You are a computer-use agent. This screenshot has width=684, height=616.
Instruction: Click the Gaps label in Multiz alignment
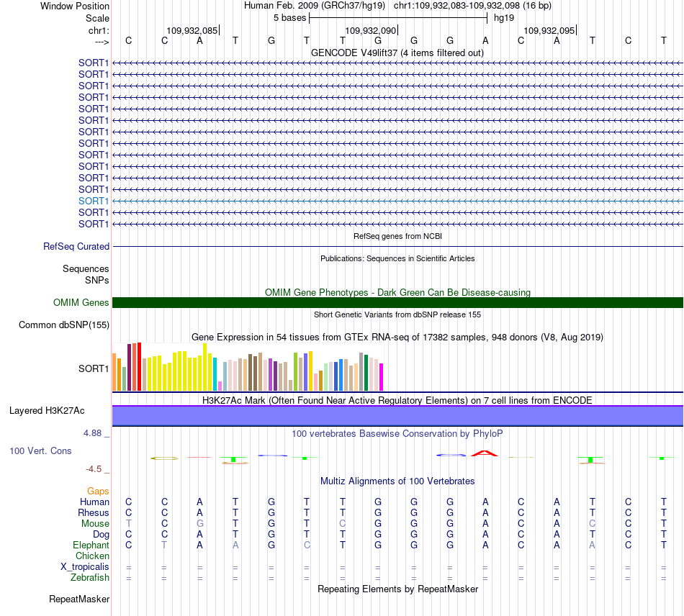(x=98, y=492)
